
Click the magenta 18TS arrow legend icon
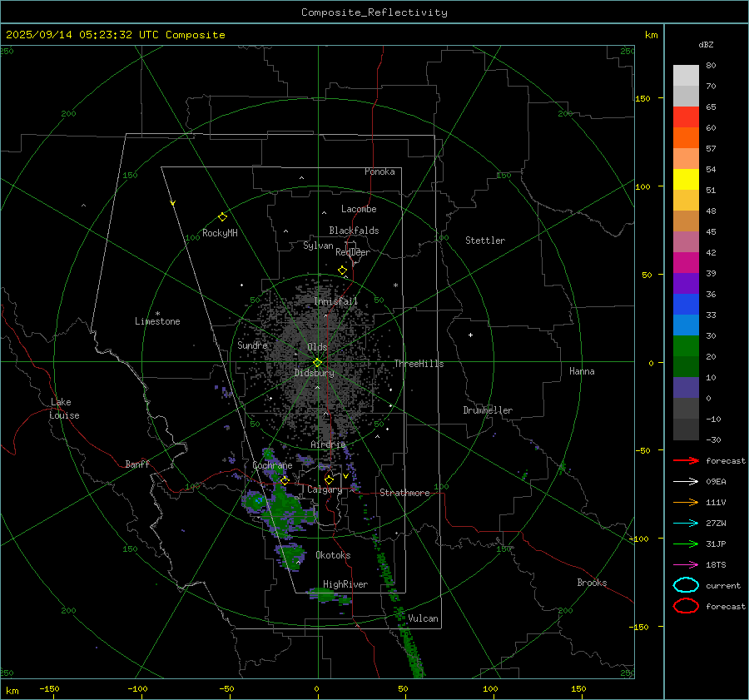coord(686,565)
